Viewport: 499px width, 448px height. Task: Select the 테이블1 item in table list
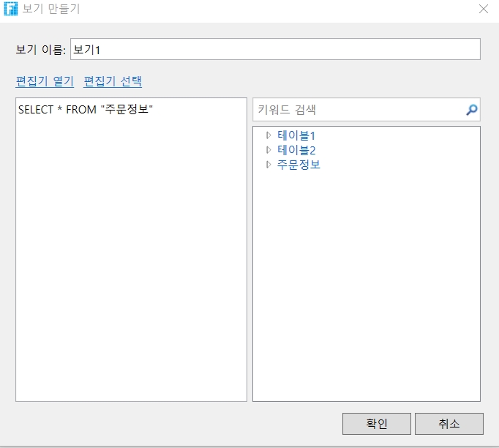(296, 135)
